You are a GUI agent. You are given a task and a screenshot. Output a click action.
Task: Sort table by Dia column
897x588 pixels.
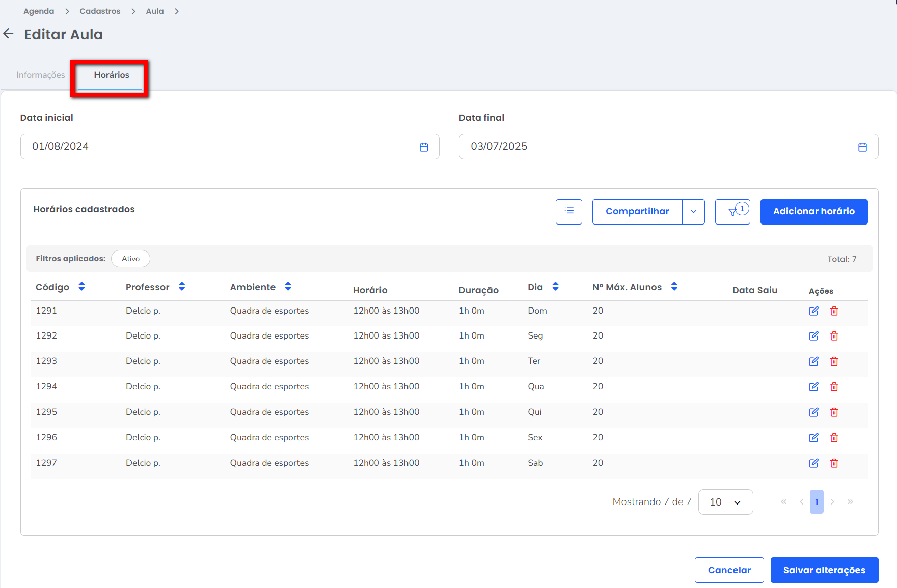click(555, 287)
